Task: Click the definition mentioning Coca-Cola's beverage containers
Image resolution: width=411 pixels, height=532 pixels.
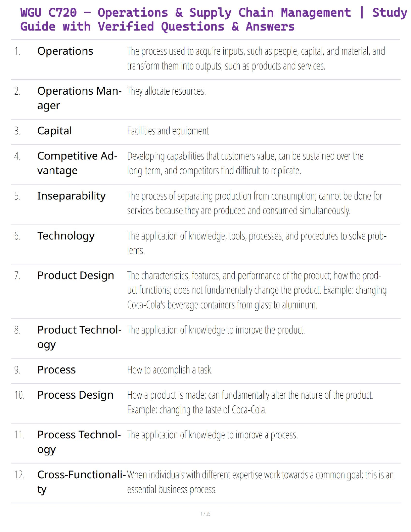Action: coord(257,290)
